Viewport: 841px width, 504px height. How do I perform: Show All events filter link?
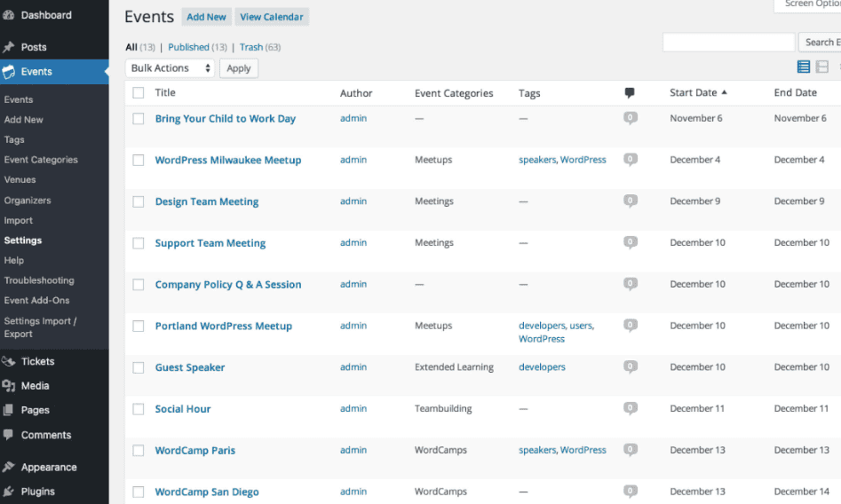pos(131,47)
